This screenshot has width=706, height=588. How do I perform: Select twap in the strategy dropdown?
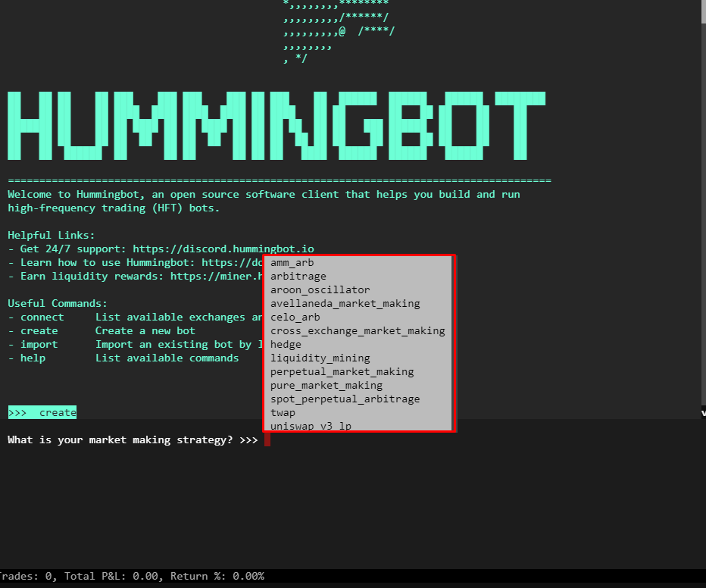(x=283, y=412)
